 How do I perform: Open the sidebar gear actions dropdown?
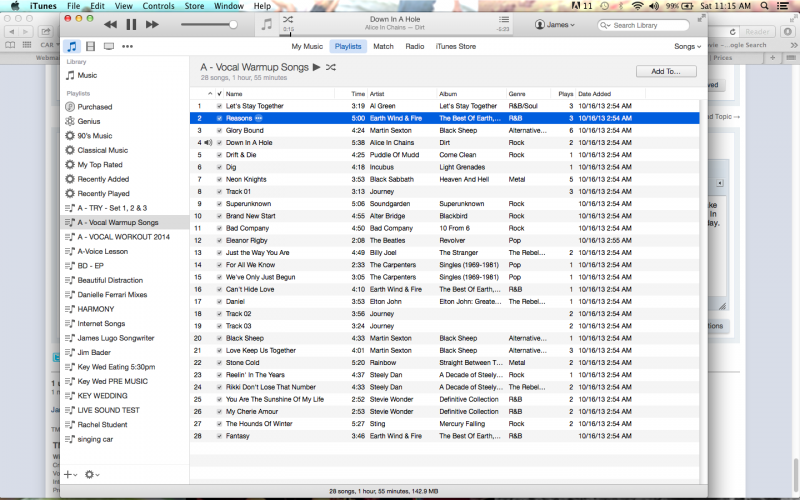pos(92,474)
